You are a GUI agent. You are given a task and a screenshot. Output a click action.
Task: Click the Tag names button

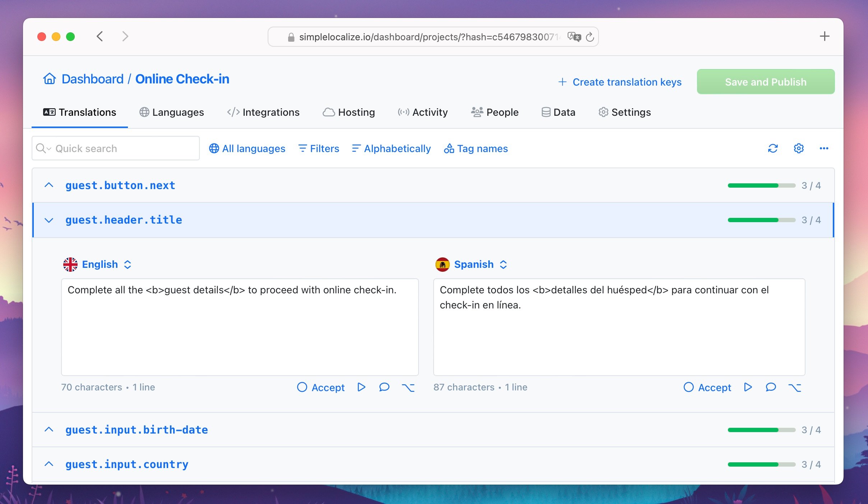click(x=476, y=148)
